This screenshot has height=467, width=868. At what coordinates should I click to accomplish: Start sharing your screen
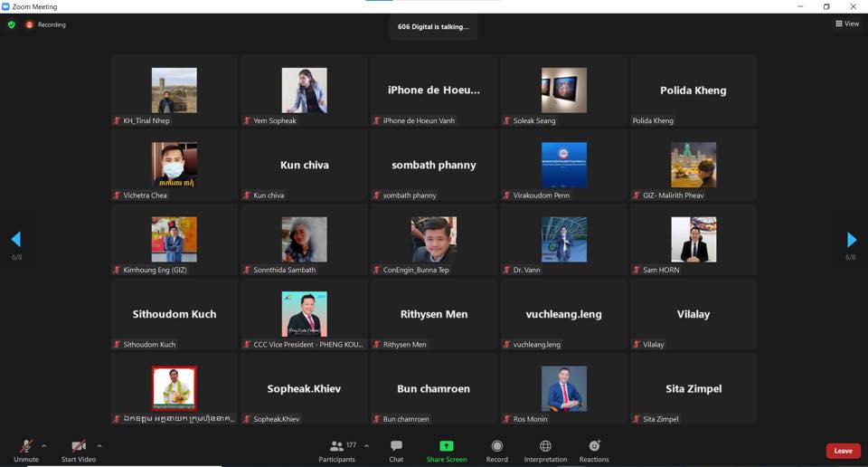pos(447,450)
